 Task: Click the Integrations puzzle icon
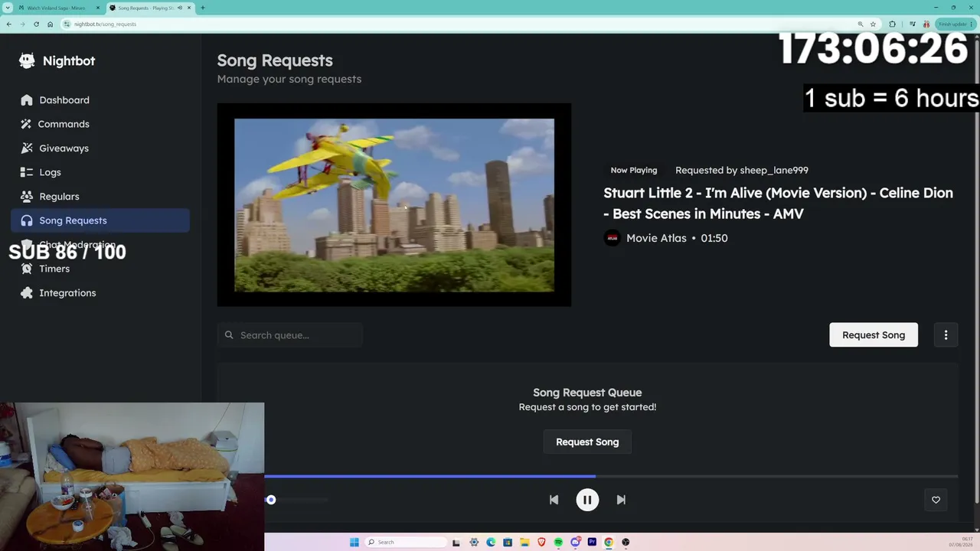click(x=27, y=292)
